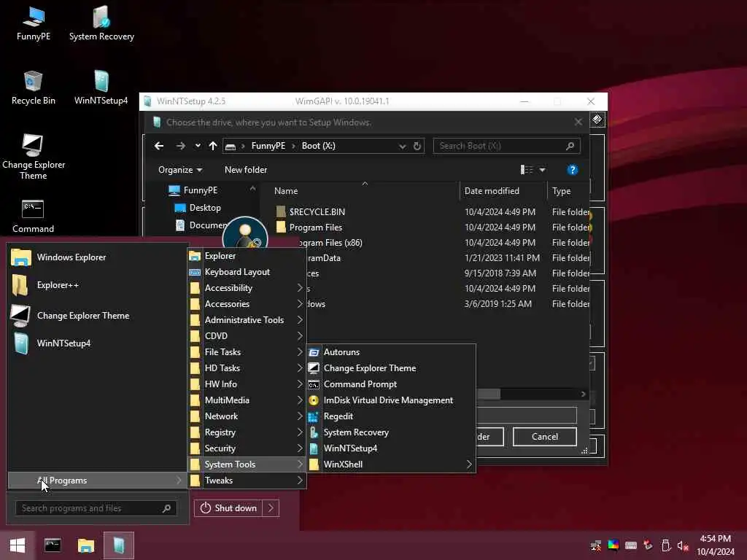Open the Recycle Bin desktop icon
Screen dimensions: 747x560
[34, 88]
